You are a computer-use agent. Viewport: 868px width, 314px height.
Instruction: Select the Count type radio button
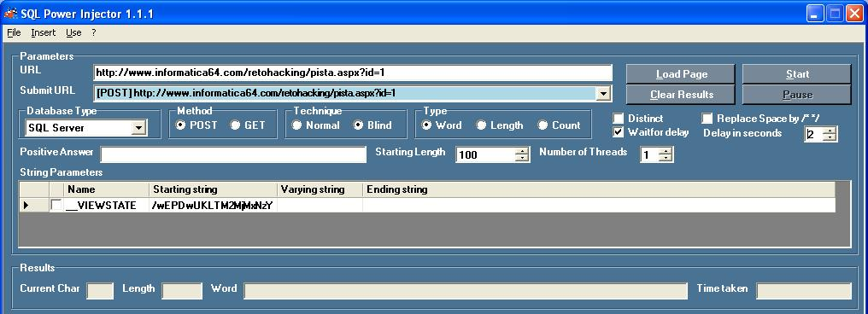pos(542,125)
